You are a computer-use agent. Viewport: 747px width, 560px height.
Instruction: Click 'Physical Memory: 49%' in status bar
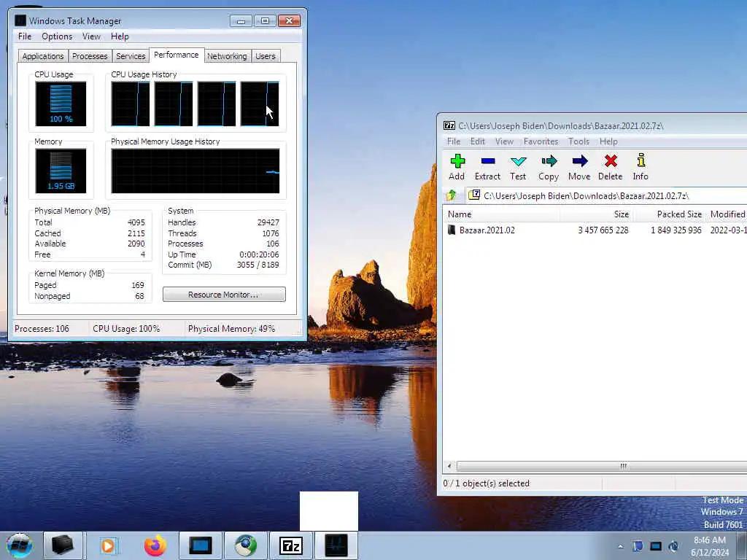(x=231, y=329)
